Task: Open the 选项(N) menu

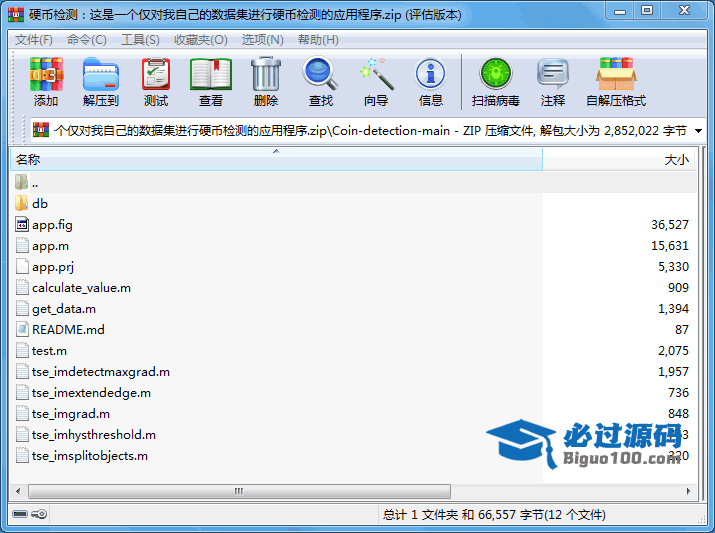Action: (x=263, y=40)
